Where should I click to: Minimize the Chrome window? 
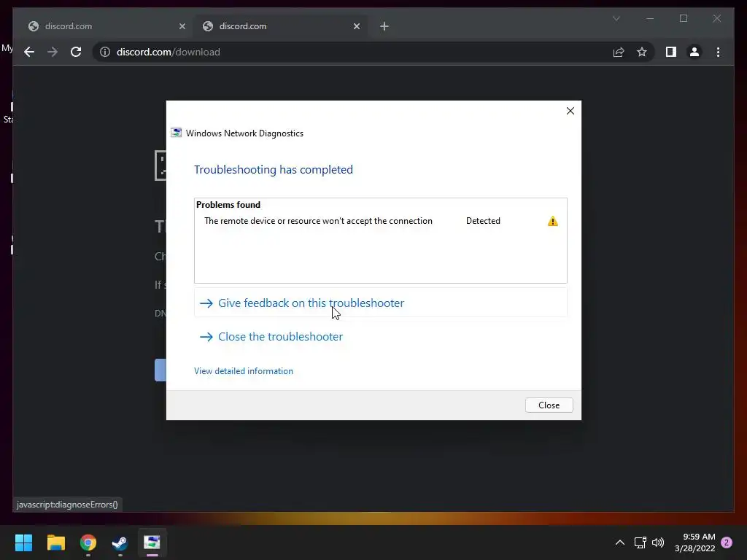(650, 18)
